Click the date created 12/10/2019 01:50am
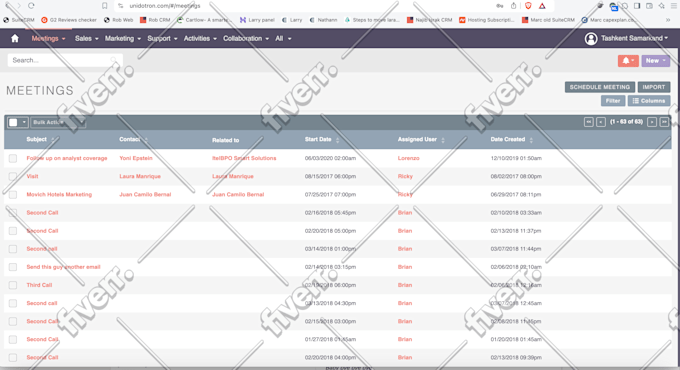 point(516,158)
